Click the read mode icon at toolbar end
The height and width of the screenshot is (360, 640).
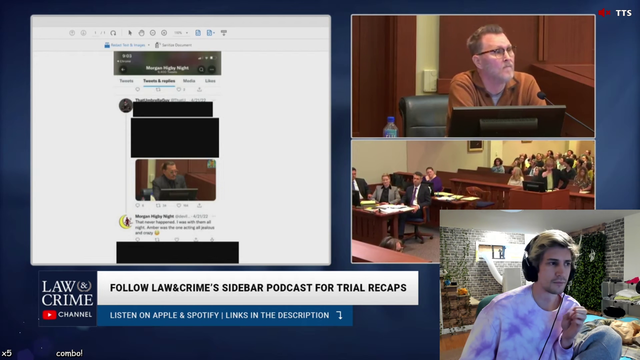pos(224,33)
